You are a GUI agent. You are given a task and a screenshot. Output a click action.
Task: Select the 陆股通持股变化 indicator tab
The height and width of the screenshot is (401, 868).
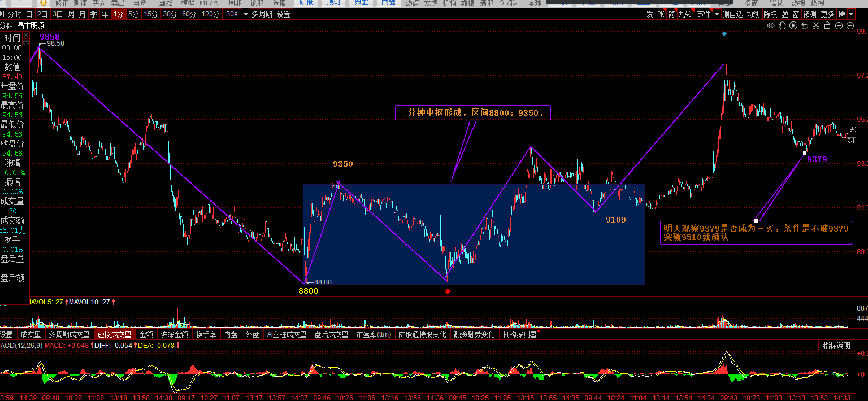tap(422, 334)
